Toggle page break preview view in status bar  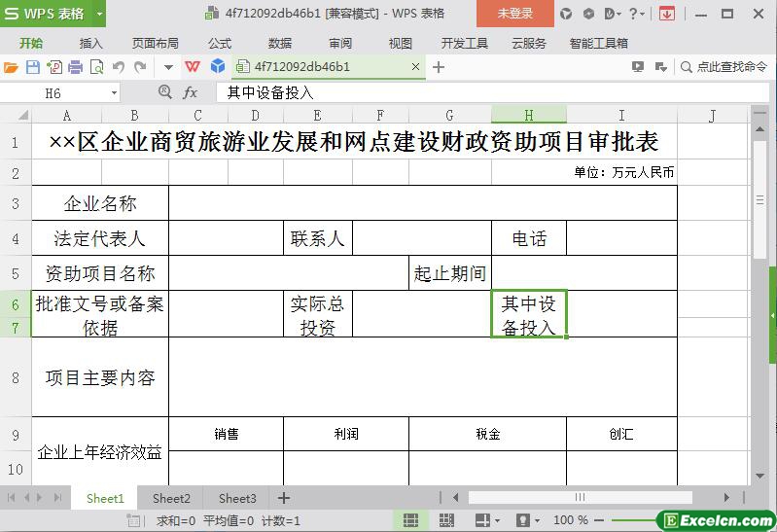pyautogui.click(x=446, y=520)
